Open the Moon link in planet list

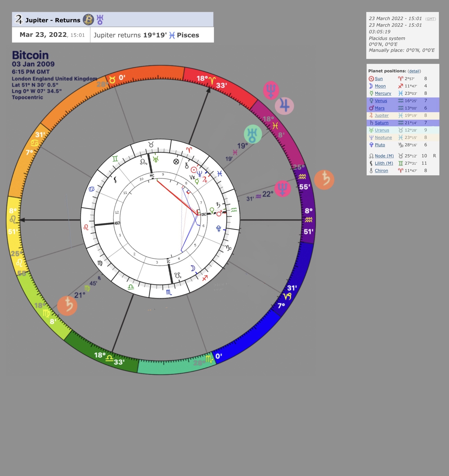(x=380, y=86)
